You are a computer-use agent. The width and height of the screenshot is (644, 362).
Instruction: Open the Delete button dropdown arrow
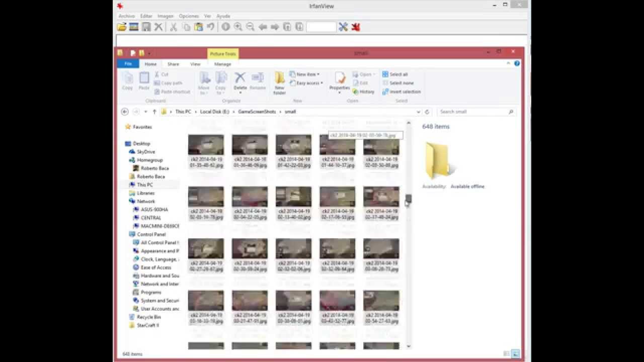pos(240,93)
